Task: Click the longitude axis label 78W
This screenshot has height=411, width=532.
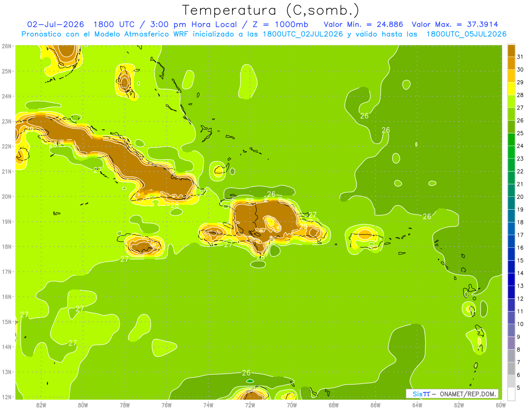Action: [125, 404]
